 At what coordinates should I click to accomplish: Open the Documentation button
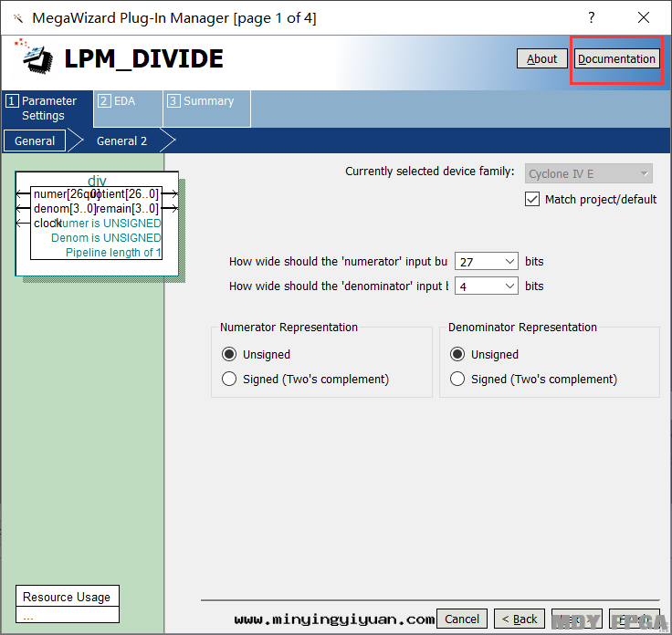point(616,58)
